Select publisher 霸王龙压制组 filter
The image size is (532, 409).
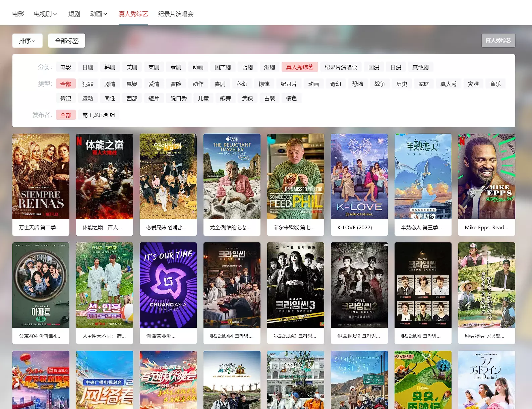click(99, 115)
